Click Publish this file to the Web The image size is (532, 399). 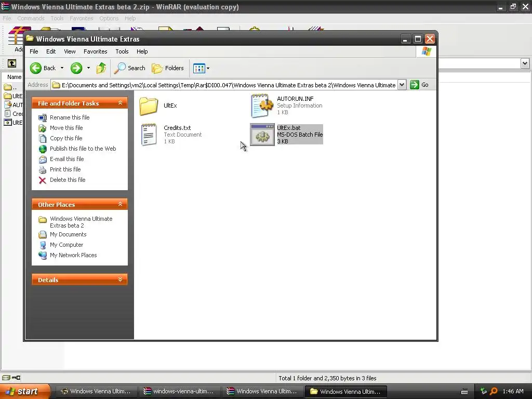coord(83,149)
